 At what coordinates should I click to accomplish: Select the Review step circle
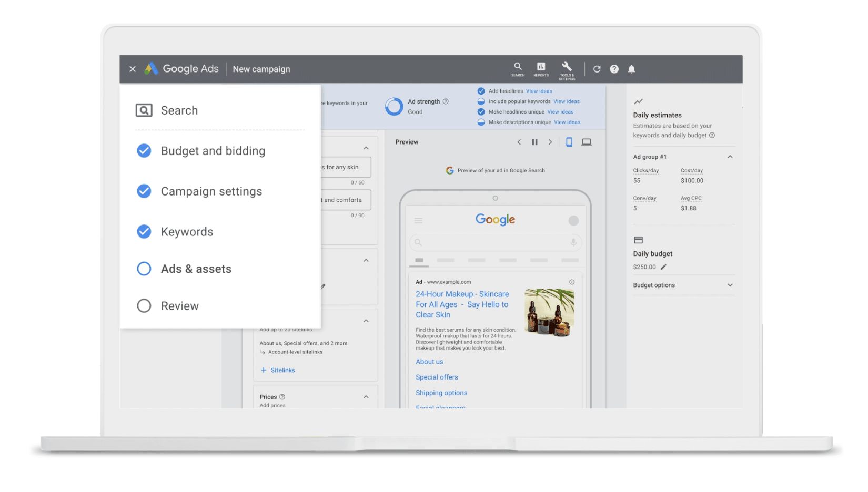pos(144,306)
